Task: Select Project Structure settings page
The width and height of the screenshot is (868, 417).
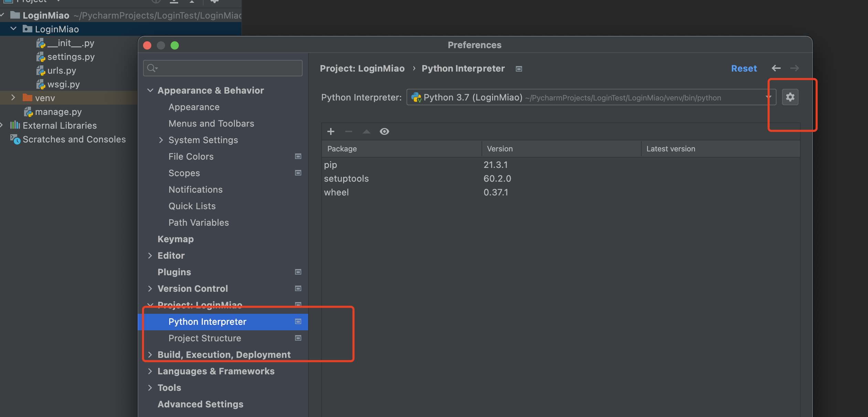Action: pyautogui.click(x=205, y=338)
